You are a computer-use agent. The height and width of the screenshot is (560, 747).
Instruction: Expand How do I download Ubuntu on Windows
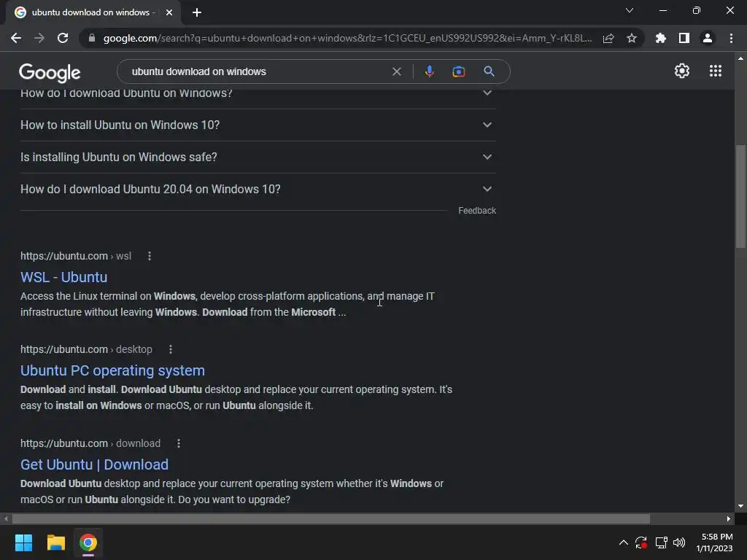(258, 96)
